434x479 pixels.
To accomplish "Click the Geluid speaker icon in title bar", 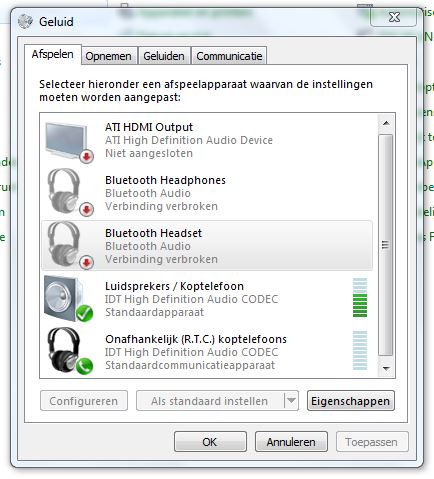I will pyautogui.click(x=25, y=21).
